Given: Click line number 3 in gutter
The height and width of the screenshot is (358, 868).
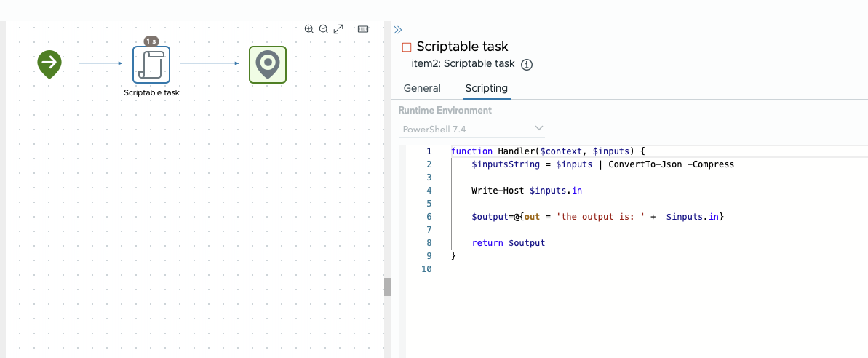Looking at the screenshot, I should (429, 177).
